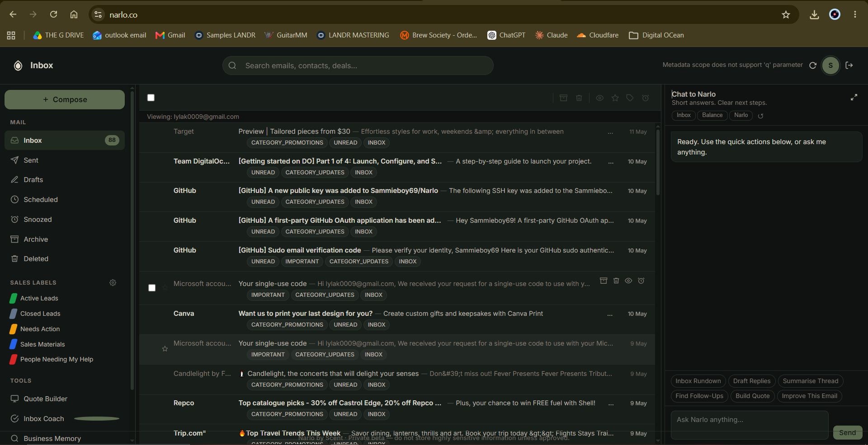Select the Closed Leads label
Viewport: 868px width, 445px height.
click(35, 314)
